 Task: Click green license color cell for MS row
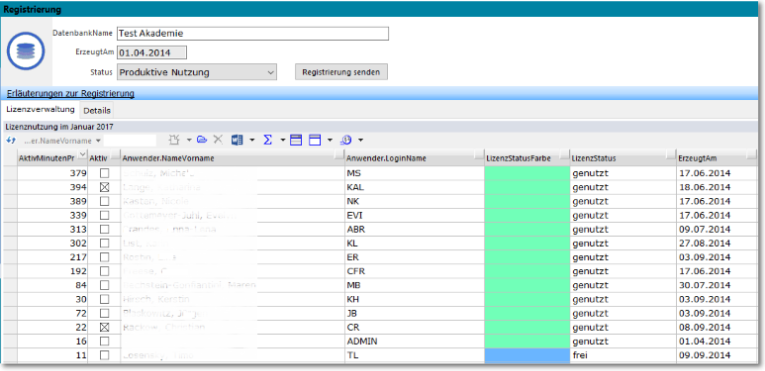(x=527, y=173)
